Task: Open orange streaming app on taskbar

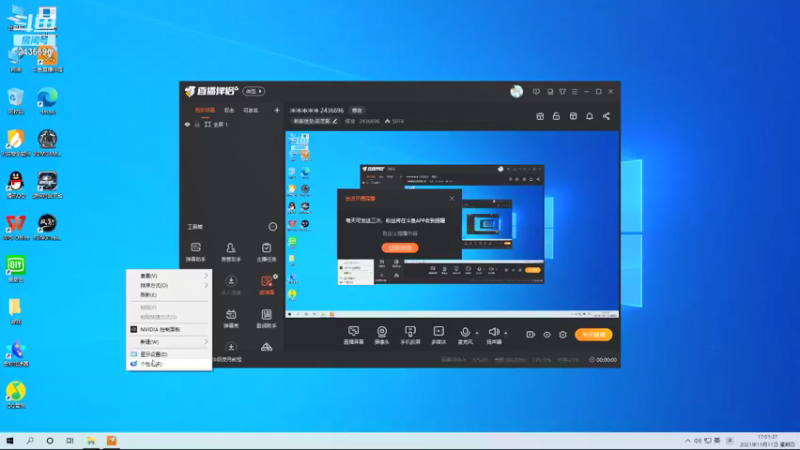Action: (x=111, y=441)
